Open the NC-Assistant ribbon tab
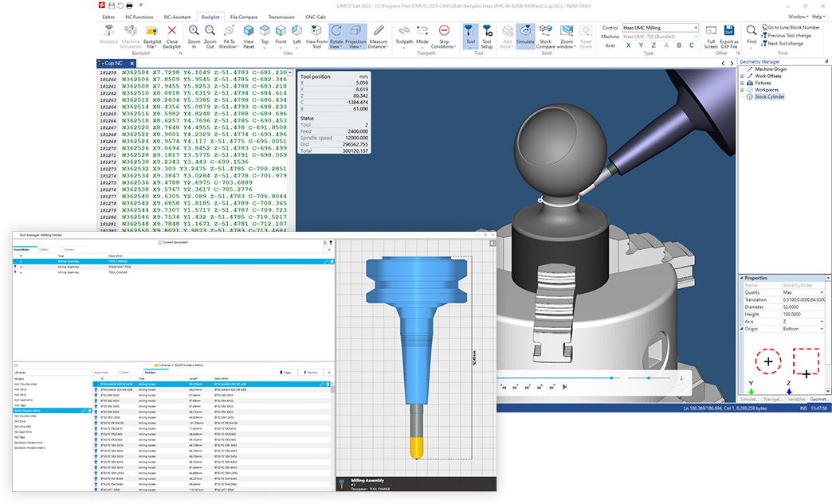Image resolution: width=832 pixels, height=504 pixels. [176, 16]
